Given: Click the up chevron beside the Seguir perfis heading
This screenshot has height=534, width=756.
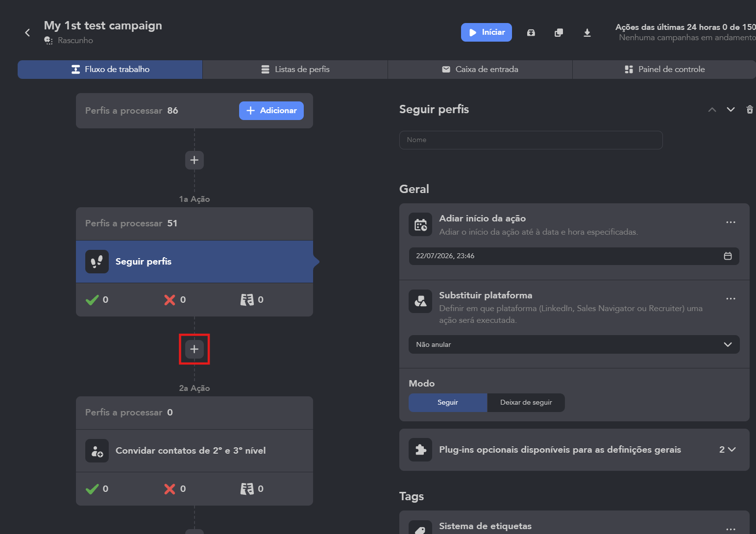Looking at the screenshot, I should [712, 110].
